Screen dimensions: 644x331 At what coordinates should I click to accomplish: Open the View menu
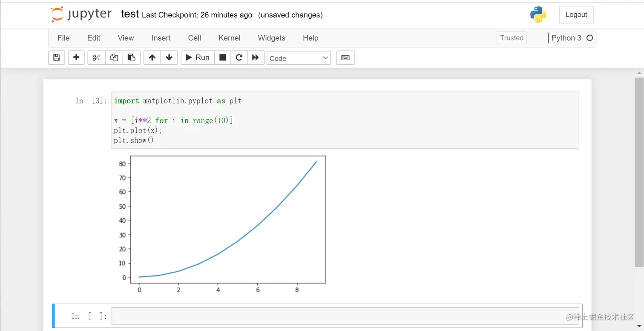coord(126,38)
